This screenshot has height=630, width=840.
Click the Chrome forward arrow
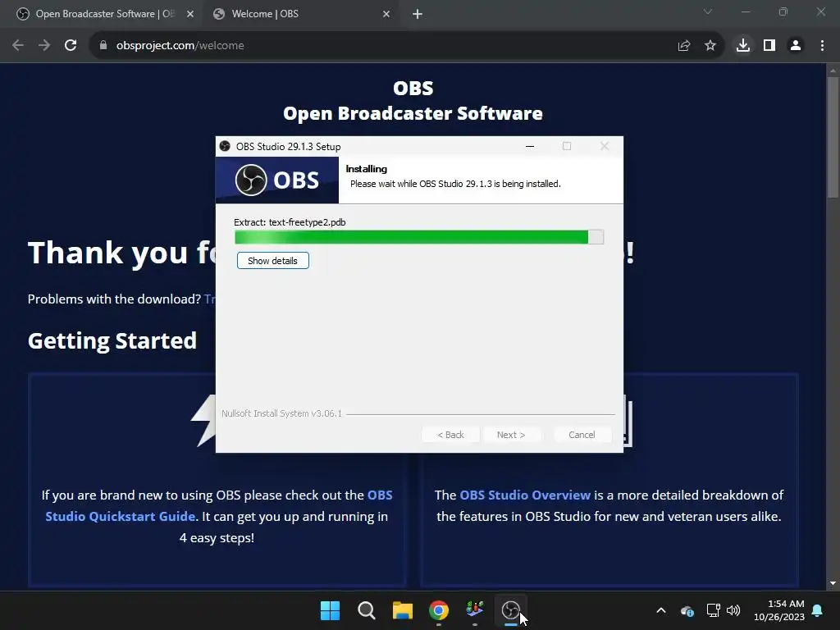(x=44, y=46)
